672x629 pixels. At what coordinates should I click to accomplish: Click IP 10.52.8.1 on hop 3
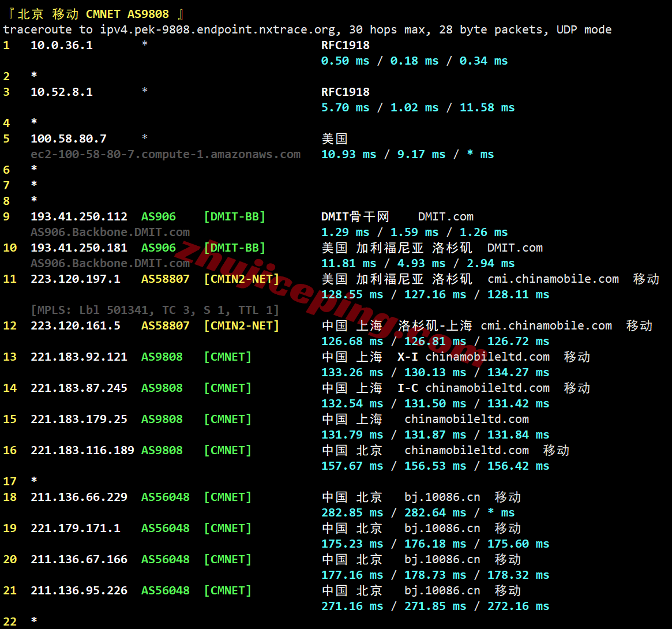click(62, 92)
